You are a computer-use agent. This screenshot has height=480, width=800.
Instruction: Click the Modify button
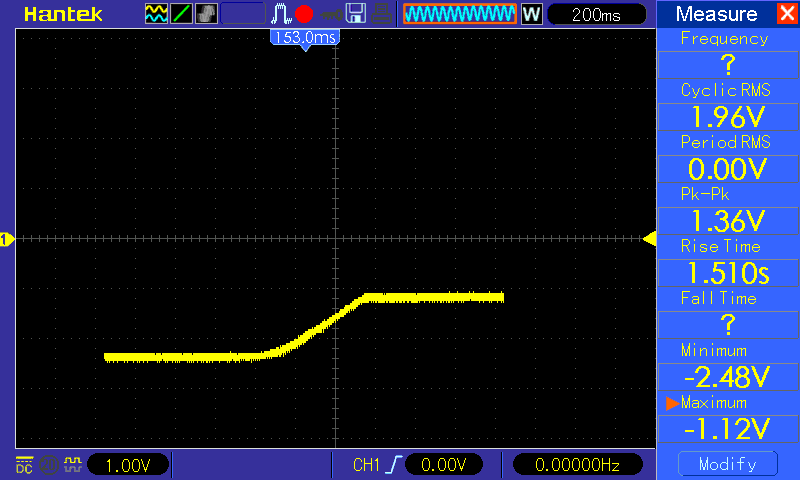728,464
